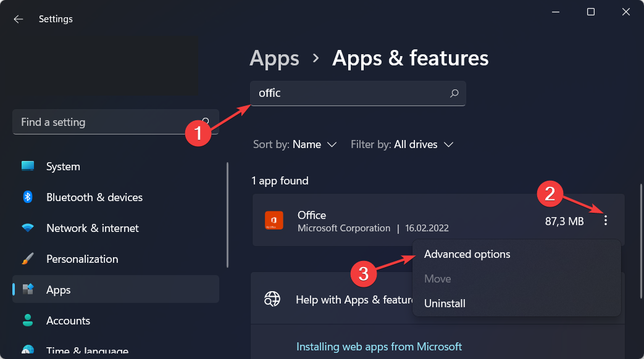The image size is (644, 359).
Task: Select the System icon in the sidebar
Action: click(x=27, y=166)
